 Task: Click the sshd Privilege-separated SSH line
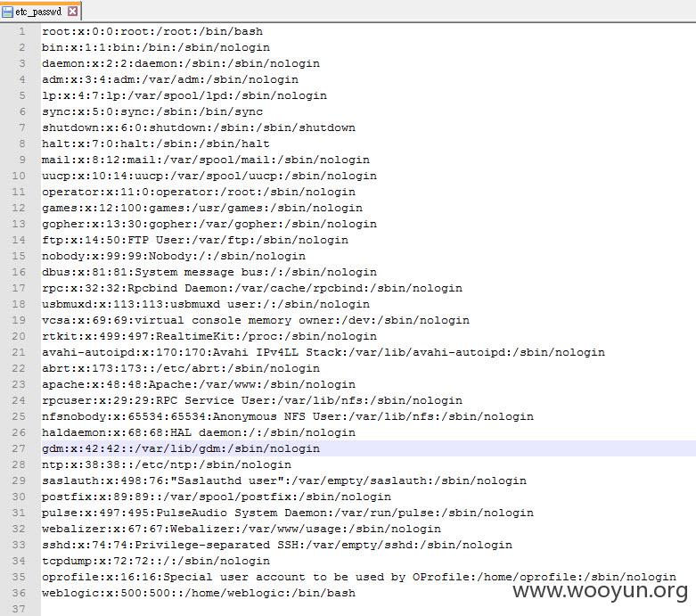pos(277,545)
